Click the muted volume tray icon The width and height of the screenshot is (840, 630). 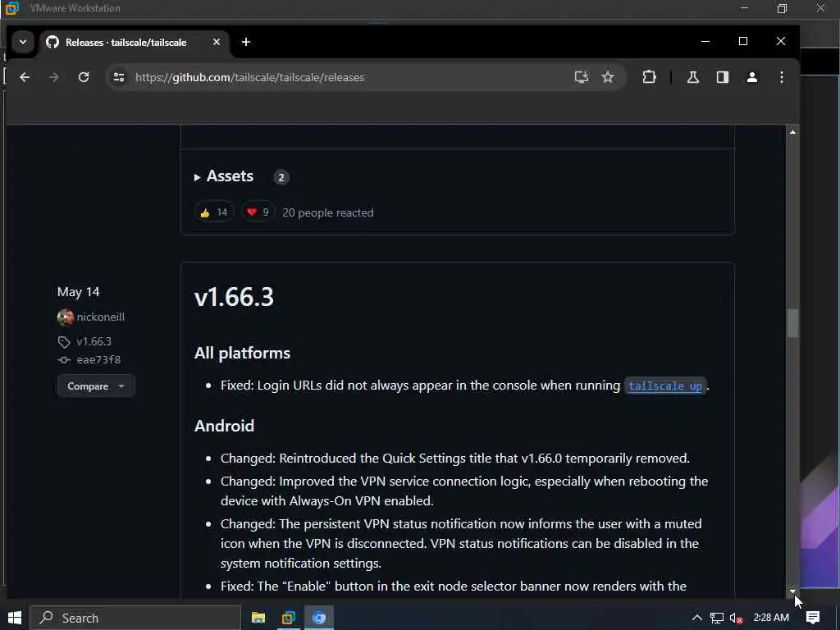[x=736, y=619]
